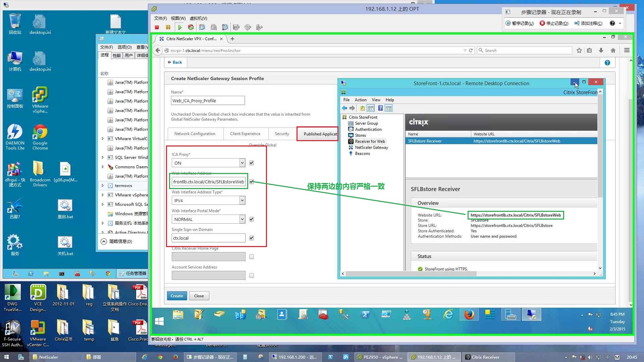
Task: Open the Recycle Bin desktop icon
Action: coord(15,24)
